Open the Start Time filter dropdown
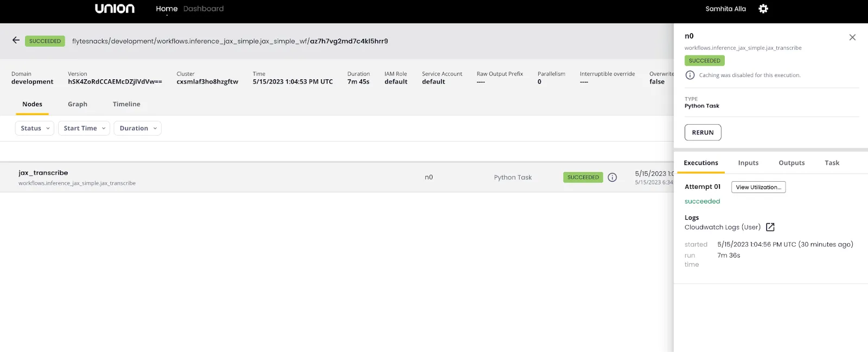The image size is (868, 352). click(84, 128)
